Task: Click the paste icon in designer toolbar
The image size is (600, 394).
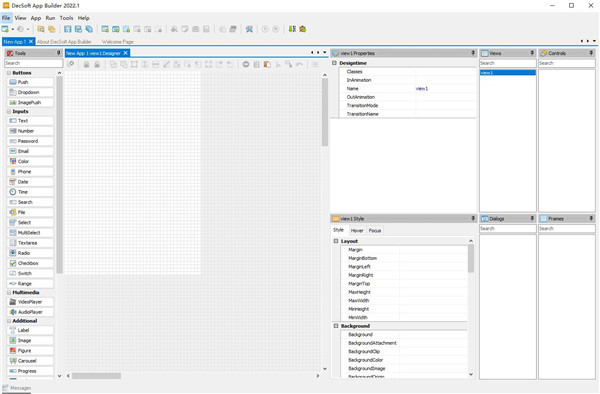Action: (267, 64)
